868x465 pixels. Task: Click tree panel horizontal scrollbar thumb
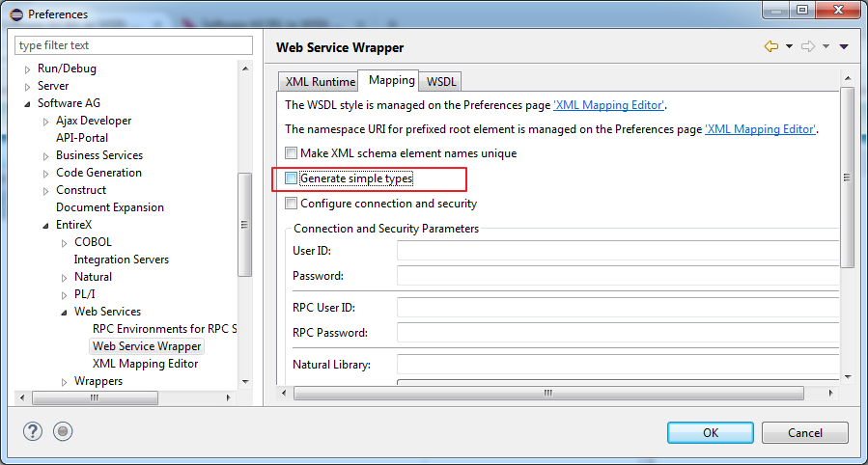[95, 397]
